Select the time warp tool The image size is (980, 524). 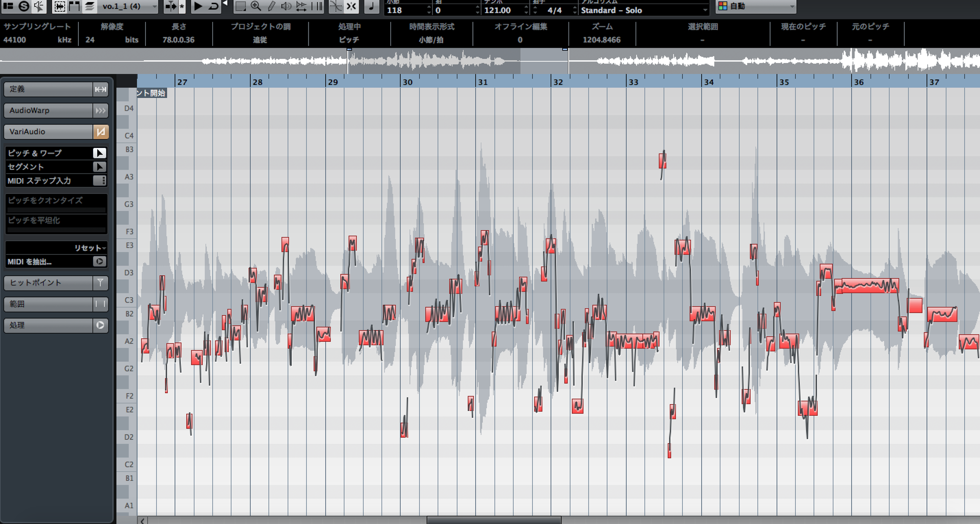point(317,6)
